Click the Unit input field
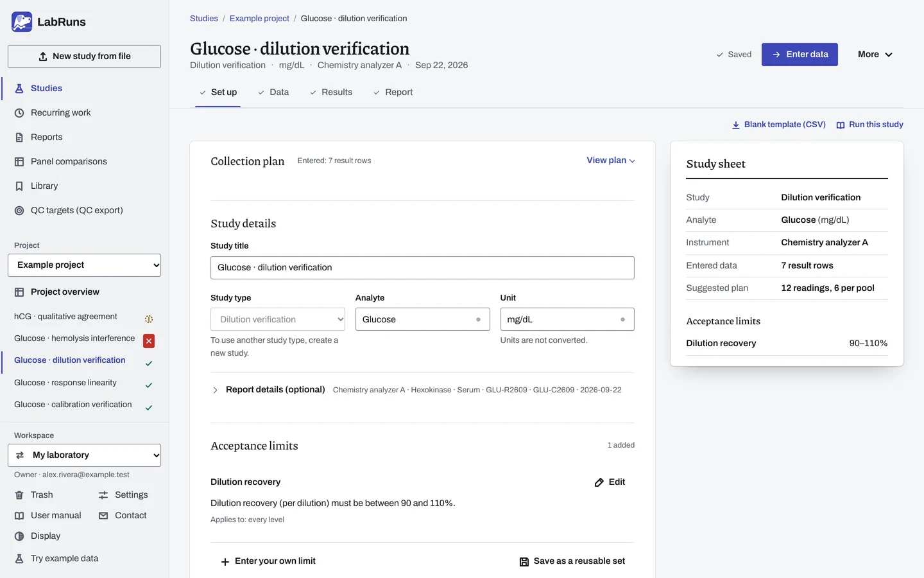 (x=567, y=319)
